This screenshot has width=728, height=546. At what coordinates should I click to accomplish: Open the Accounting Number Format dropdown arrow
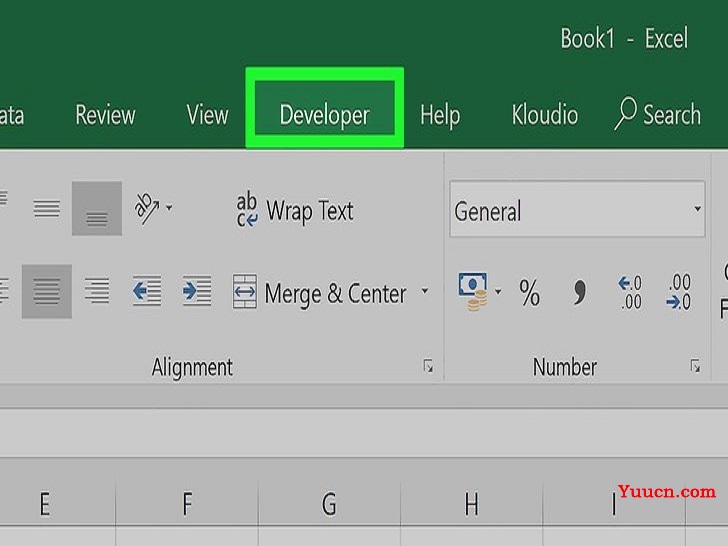click(x=498, y=292)
